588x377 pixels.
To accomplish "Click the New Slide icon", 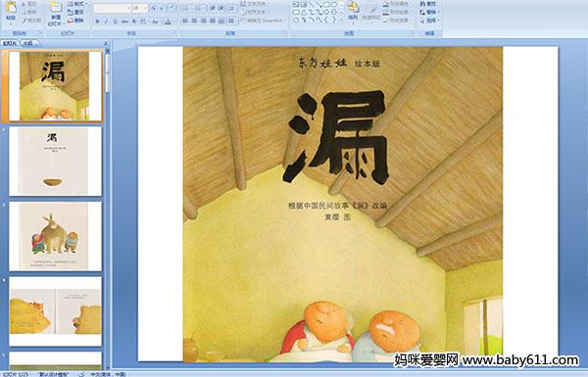I will [56, 13].
